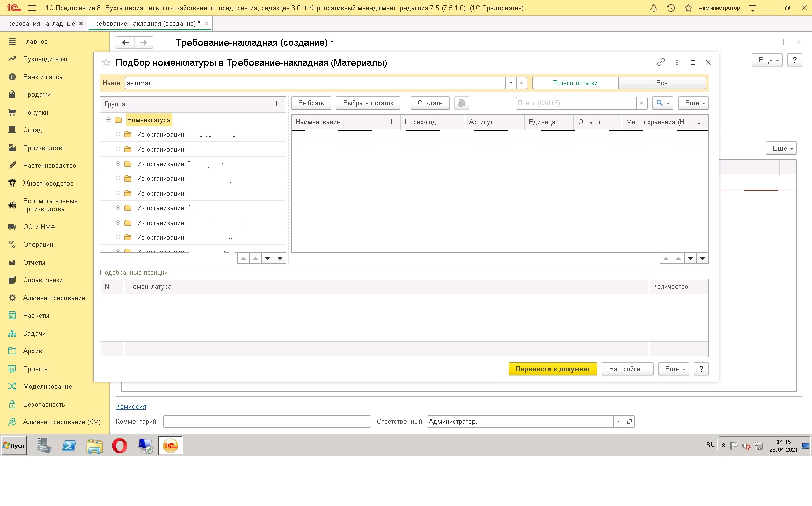Expand first Из организации folder
Screen dimensions: 812x506
pyautogui.click(x=118, y=134)
